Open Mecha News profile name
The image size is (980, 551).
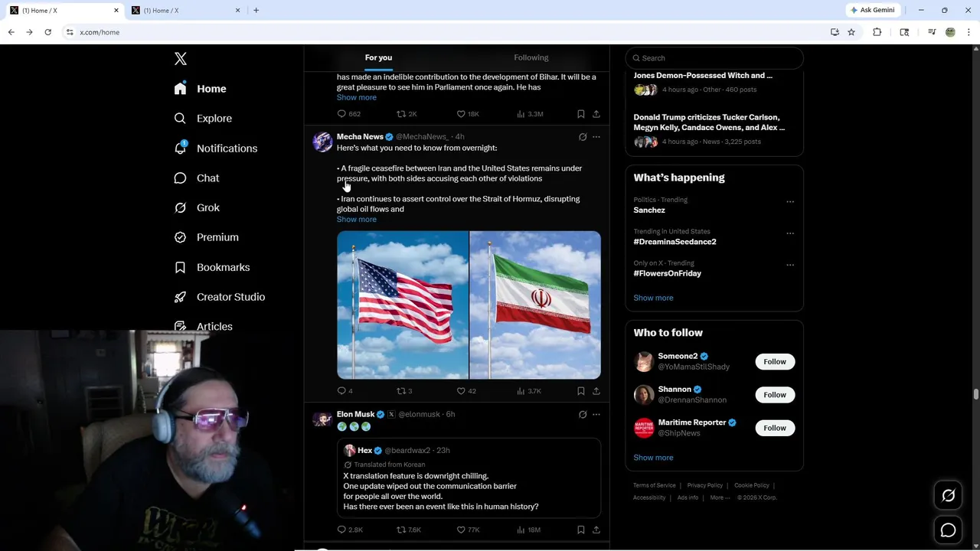point(360,137)
